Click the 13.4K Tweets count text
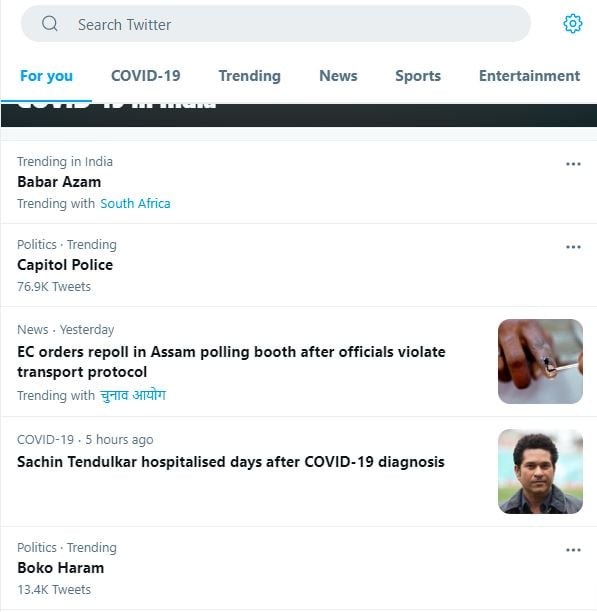 [54, 590]
